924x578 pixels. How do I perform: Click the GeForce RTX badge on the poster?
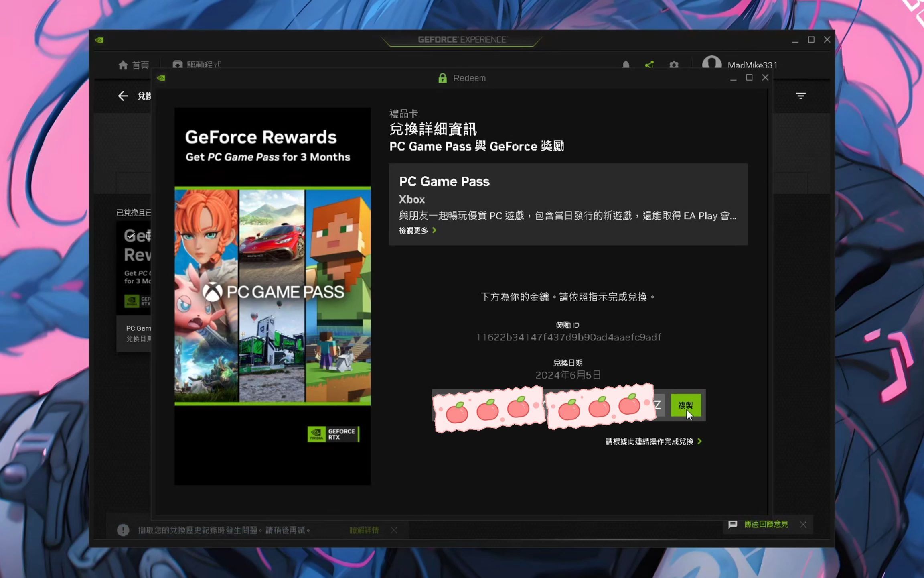pos(333,434)
